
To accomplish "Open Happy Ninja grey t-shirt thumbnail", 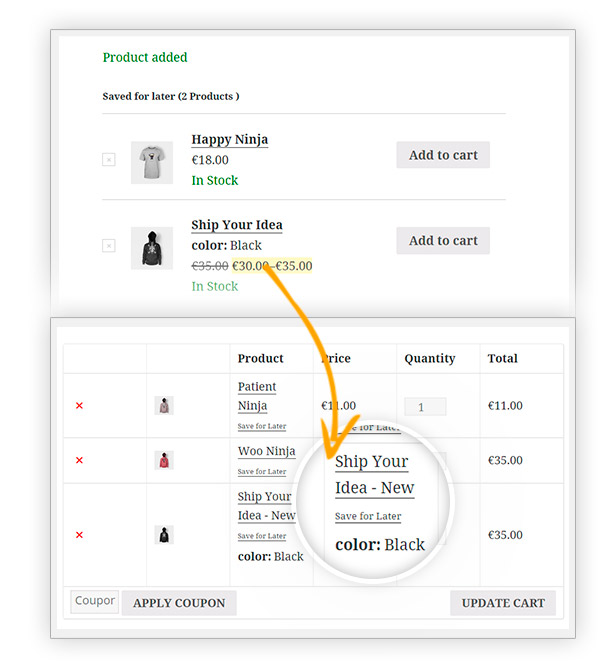I will (x=151, y=162).
